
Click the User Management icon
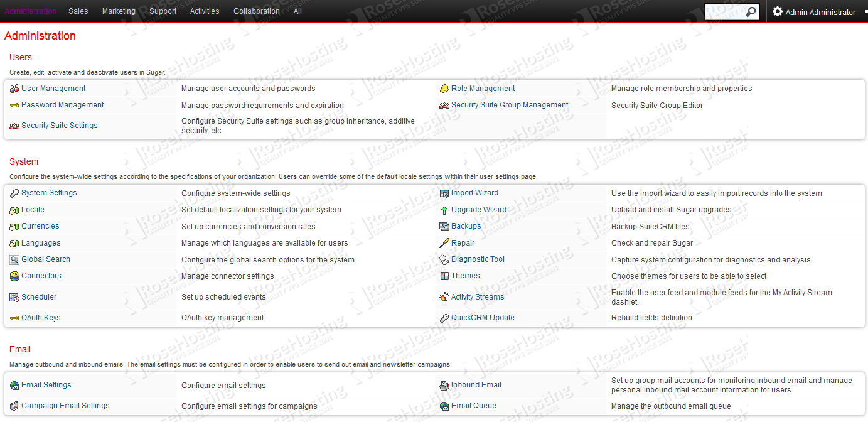coord(14,89)
